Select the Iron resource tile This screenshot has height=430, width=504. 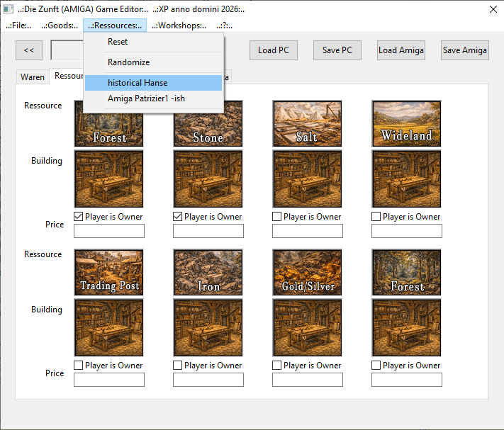pyautogui.click(x=208, y=272)
